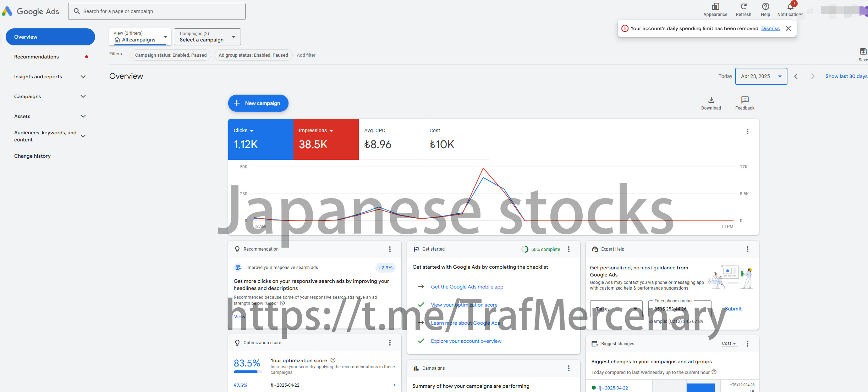This screenshot has width=868, height=392.
Task: Open the Clicks metric dropdown
Action: [243, 130]
